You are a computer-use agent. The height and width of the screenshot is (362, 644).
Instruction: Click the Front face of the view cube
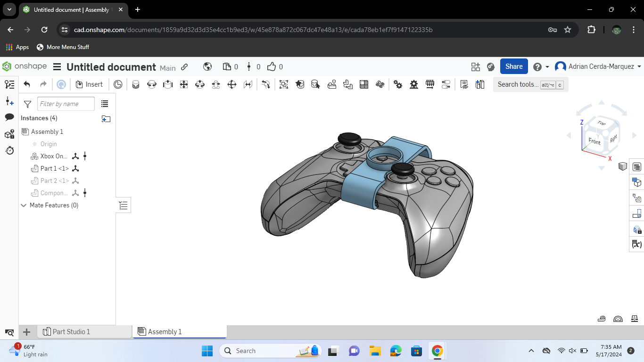[x=594, y=141]
